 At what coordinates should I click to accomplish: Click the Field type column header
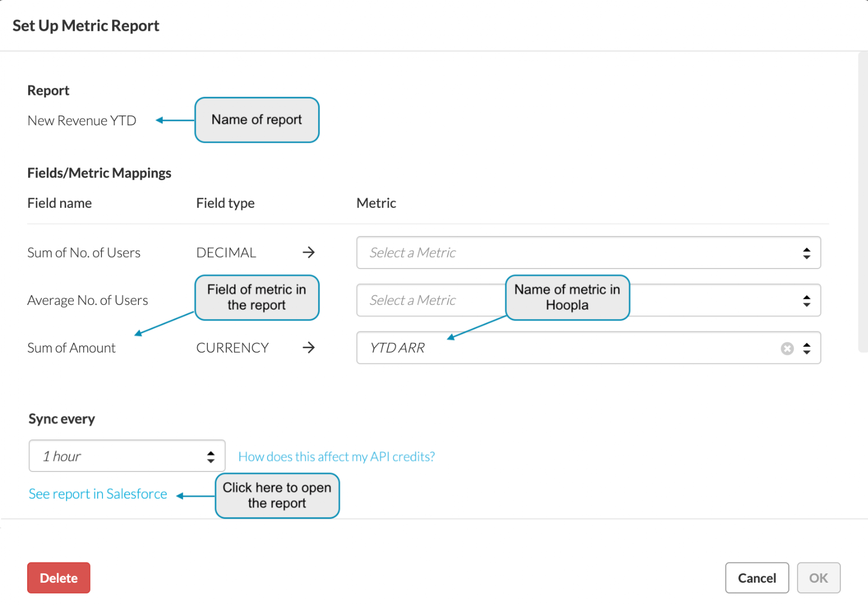226,203
